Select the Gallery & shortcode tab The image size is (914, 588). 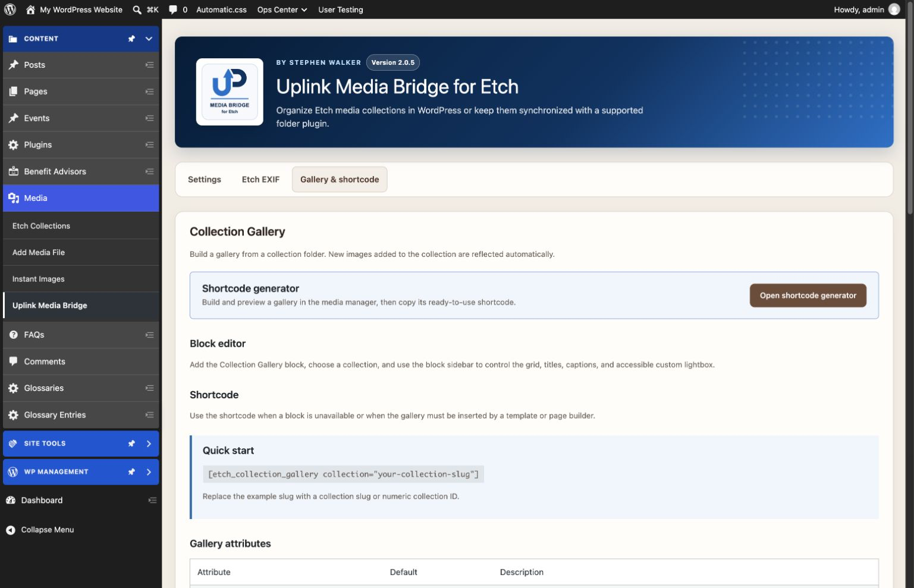pyautogui.click(x=340, y=180)
